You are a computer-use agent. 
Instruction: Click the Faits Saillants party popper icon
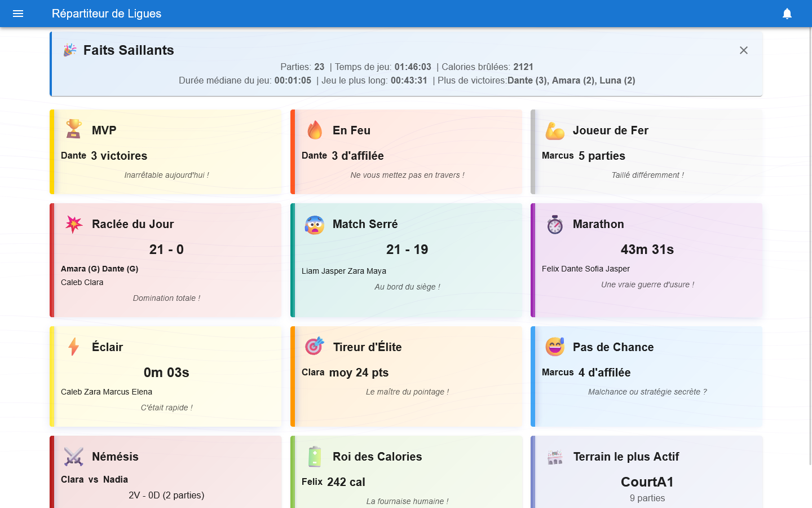pos(70,50)
